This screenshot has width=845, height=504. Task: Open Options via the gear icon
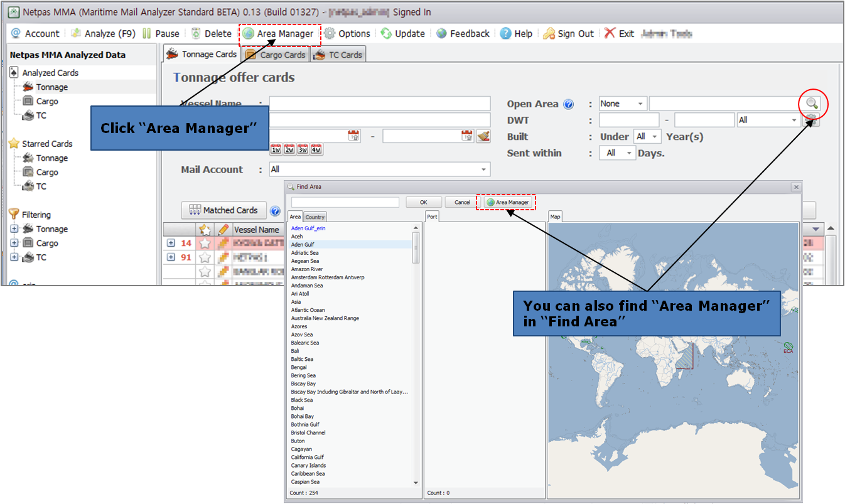(330, 34)
